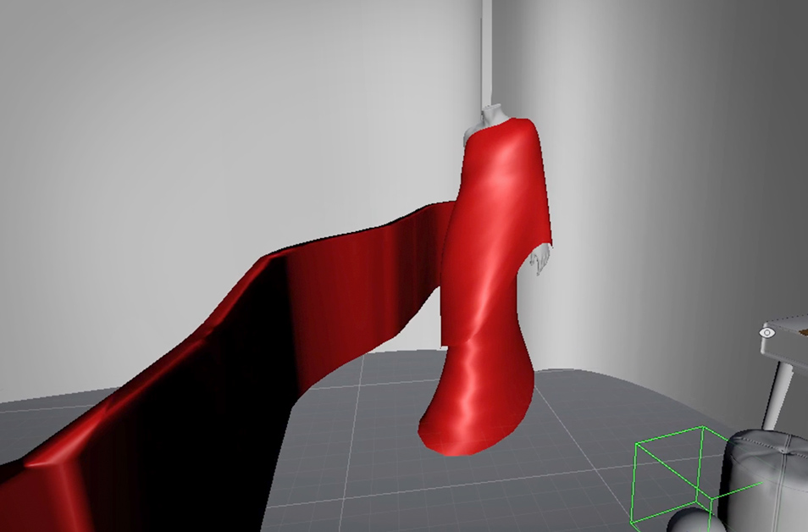The width and height of the screenshot is (808, 532).
Task: Select the red cloth on mannequin's torso
Action: [500, 186]
